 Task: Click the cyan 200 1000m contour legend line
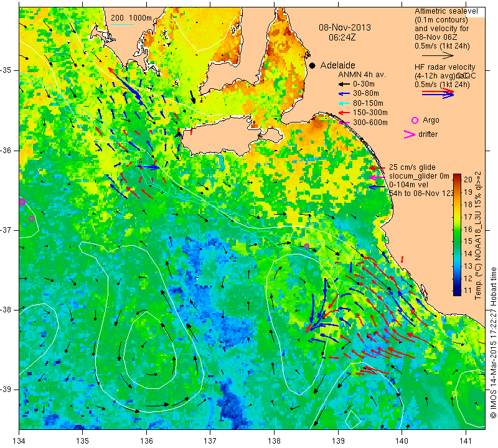123,24
